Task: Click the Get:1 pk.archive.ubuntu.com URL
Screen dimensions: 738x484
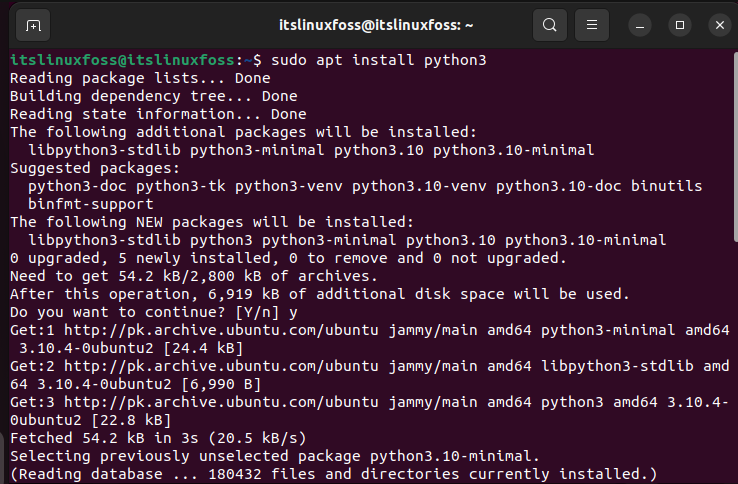Action: click(221, 331)
